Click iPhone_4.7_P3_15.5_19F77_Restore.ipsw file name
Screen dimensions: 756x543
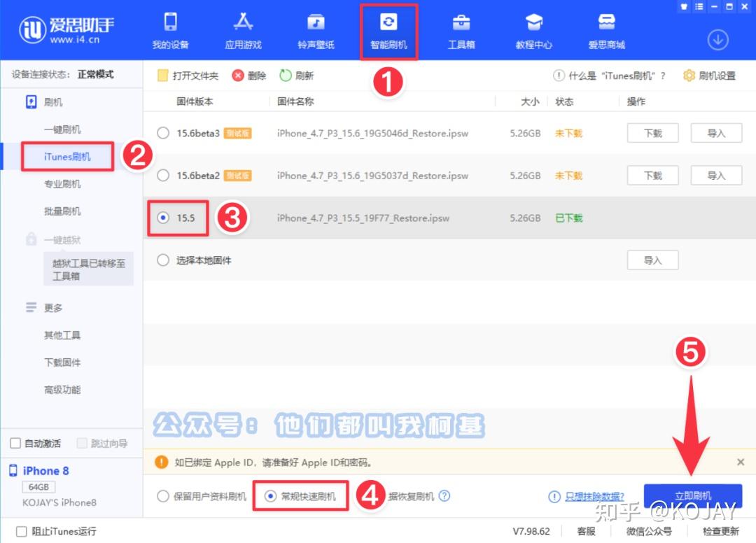coord(363,218)
